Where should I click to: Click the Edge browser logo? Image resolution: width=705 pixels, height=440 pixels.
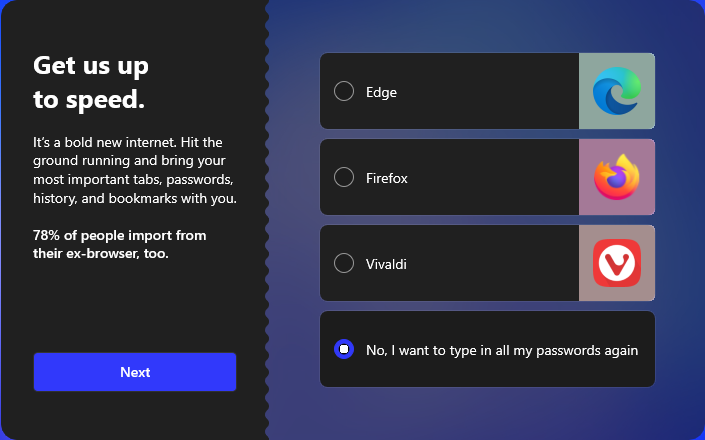616,91
